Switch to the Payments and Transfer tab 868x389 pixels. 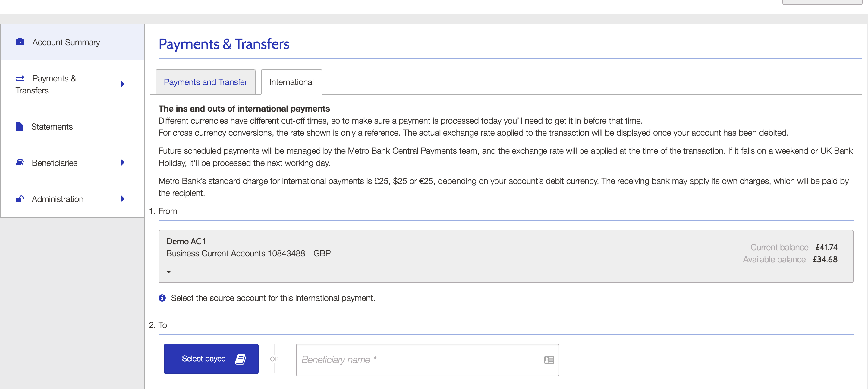click(x=205, y=82)
